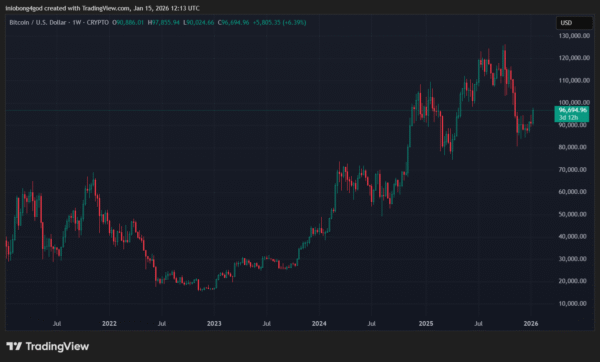Click the 70,000.00 price axis label
Screen dimensions: 600x362
coord(572,170)
